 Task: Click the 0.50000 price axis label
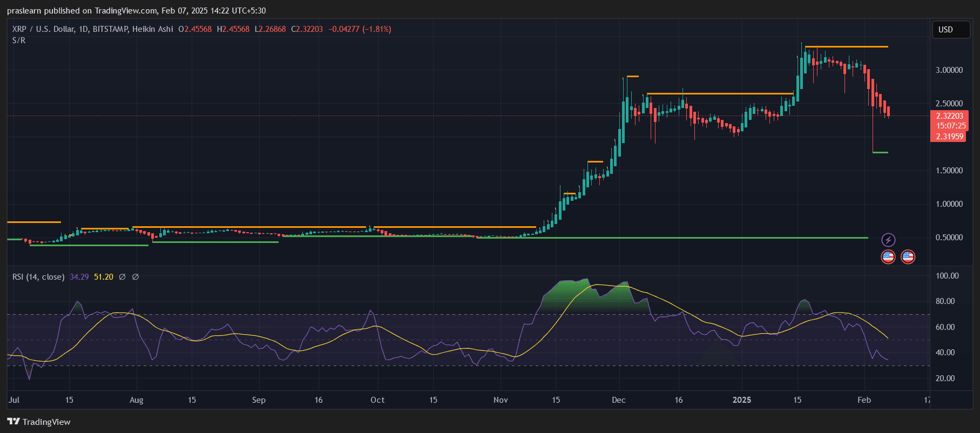click(x=949, y=238)
